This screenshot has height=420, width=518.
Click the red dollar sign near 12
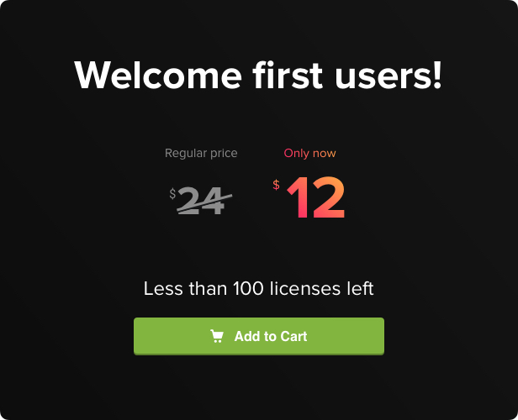point(276,185)
